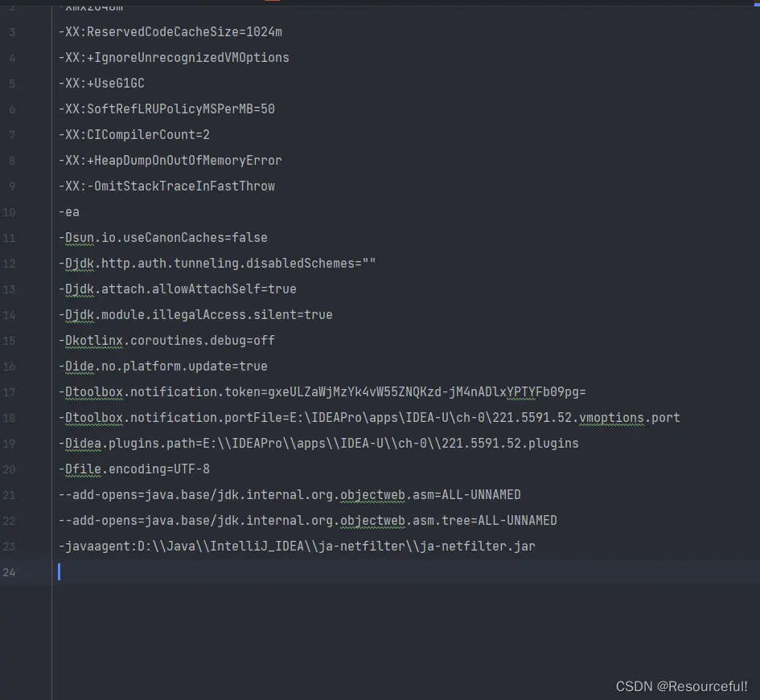Select the -XX:CICompilerCount=2 line
Image resolution: width=760 pixels, height=700 pixels.
[134, 135]
